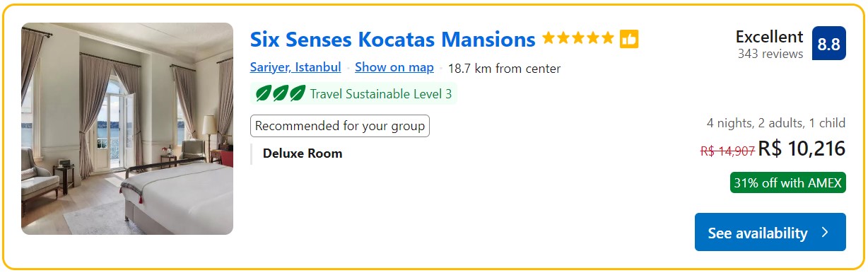This screenshot has height=273, width=868.
Task: Click the 8.8 review score badge
Action: click(829, 44)
